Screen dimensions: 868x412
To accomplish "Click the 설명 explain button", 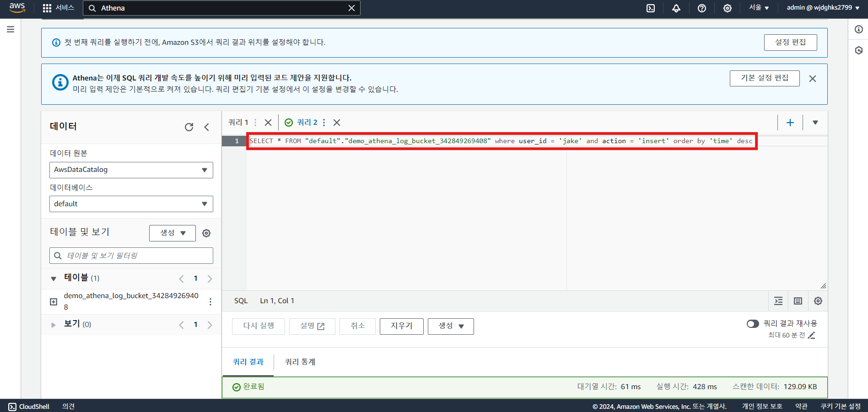I will (312, 326).
